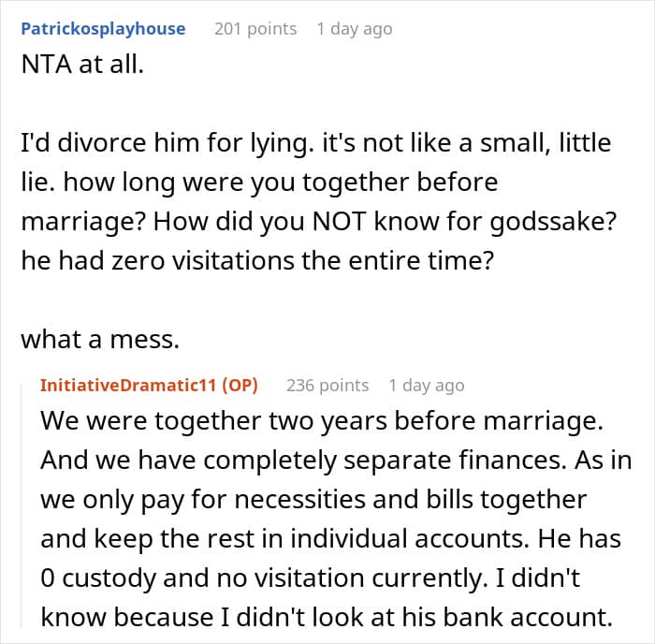This screenshot has height=644, width=655.
Task: Click the word "godssake?" in the comment
Action: [553, 222]
